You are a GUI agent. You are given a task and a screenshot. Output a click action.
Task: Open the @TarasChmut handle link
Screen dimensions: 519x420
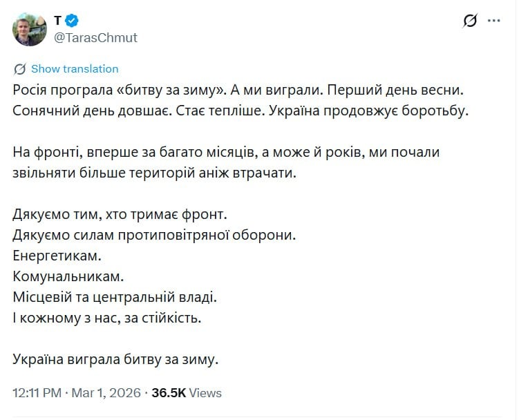point(95,37)
